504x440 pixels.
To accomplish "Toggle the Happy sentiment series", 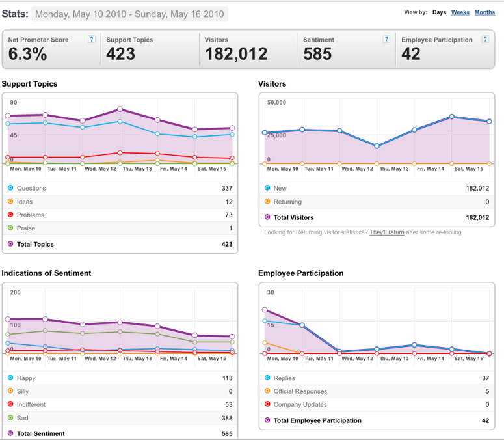I will [x=120, y=378].
